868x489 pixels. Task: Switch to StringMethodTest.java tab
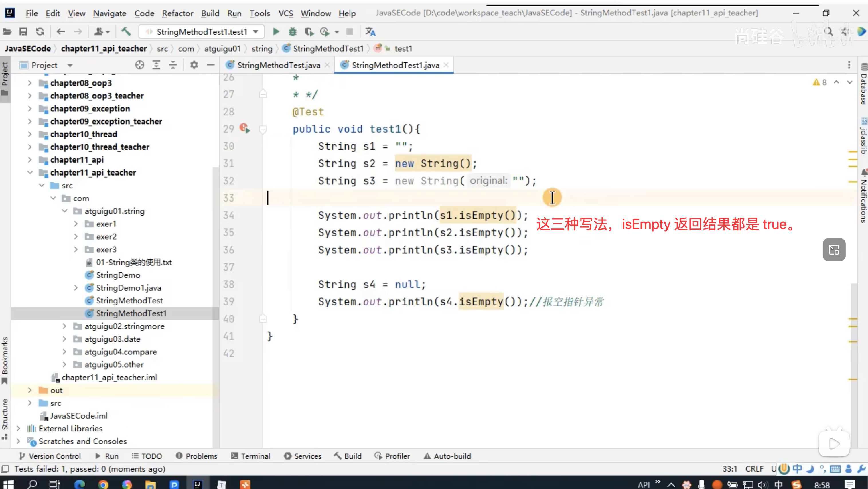278,65
